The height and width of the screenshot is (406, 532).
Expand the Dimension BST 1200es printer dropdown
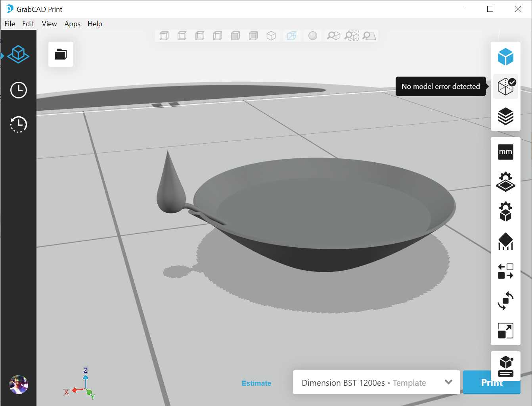377,382
